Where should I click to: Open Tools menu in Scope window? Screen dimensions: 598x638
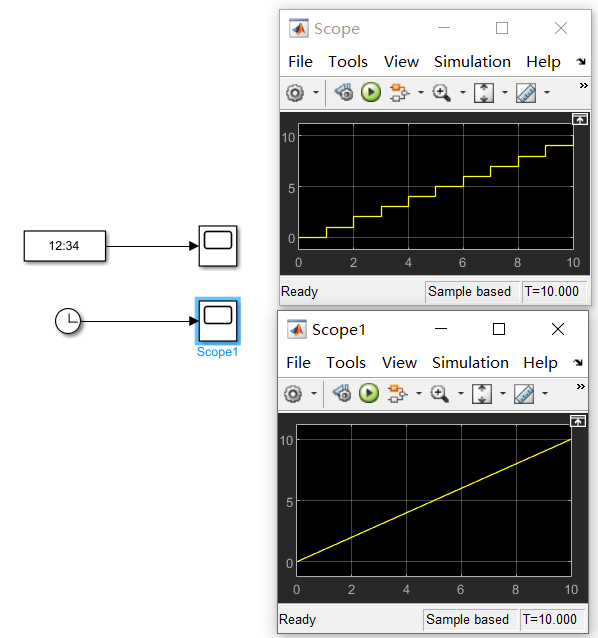tap(348, 62)
